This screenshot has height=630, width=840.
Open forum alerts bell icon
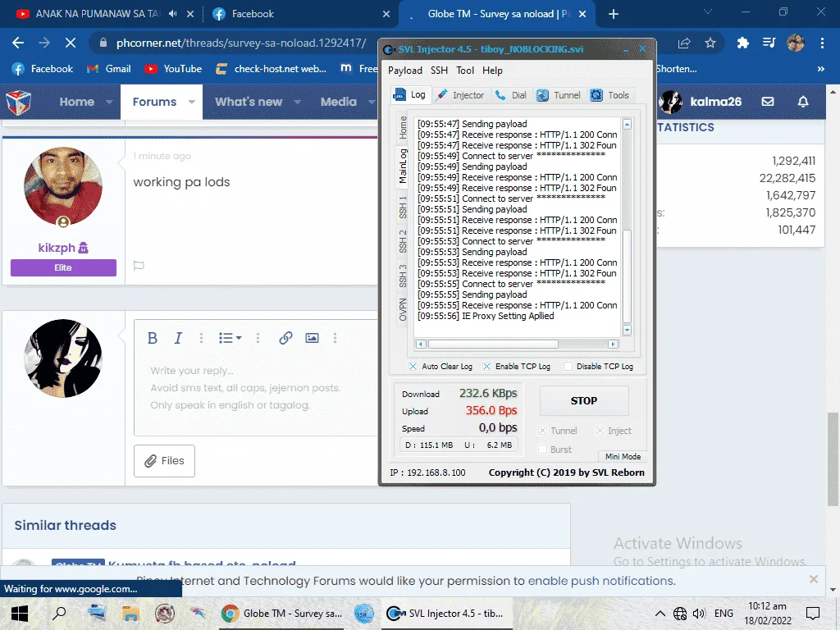click(x=803, y=101)
